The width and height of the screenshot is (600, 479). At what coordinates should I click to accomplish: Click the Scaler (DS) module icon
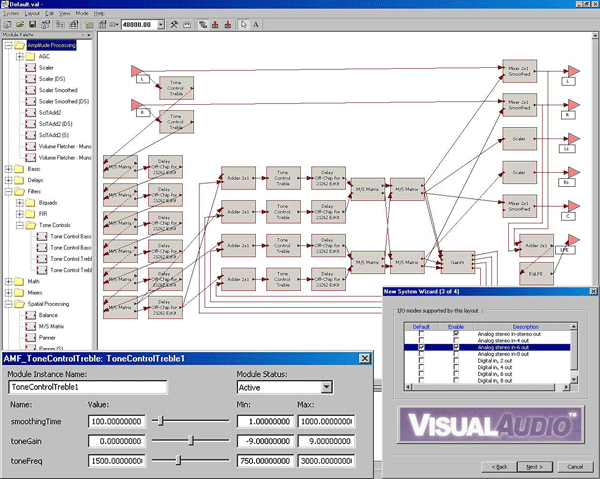click(30, 79)
